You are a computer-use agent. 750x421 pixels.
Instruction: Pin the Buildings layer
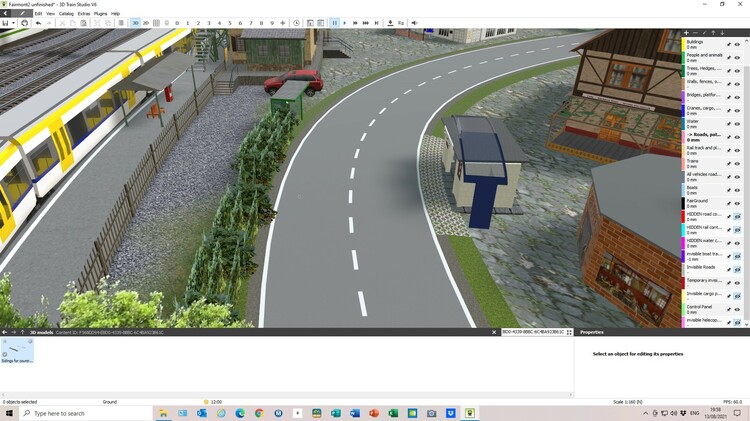coord(729,44)
